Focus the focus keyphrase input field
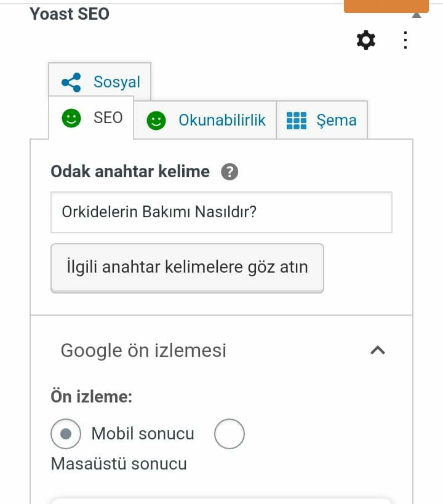 click(221, 212)
